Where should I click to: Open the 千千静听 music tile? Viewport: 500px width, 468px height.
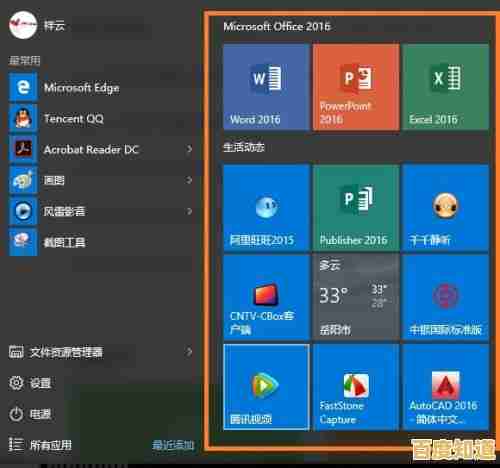coord(445,207)
